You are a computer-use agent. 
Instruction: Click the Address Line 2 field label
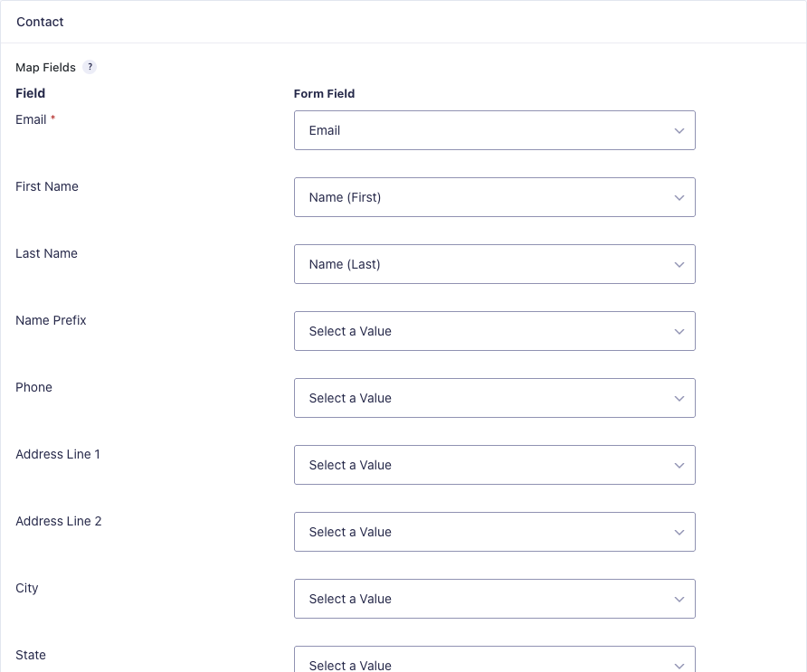(59, 521)
